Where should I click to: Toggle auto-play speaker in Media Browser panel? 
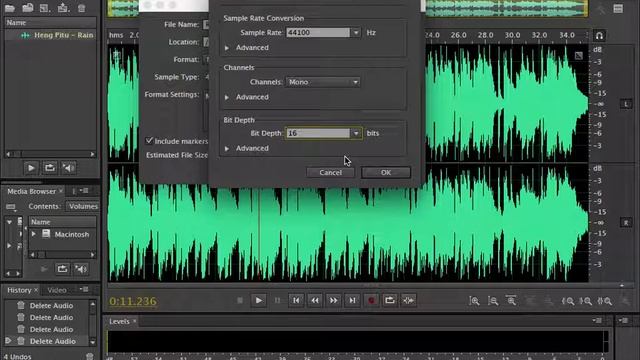[81, 269]
